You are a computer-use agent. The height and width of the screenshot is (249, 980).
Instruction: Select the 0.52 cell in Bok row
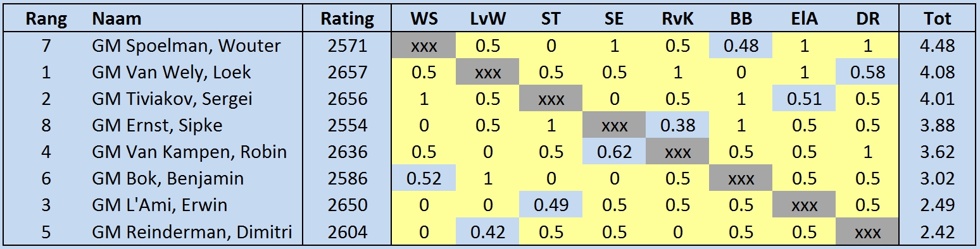pyautogui.click(x=424, y=179)
